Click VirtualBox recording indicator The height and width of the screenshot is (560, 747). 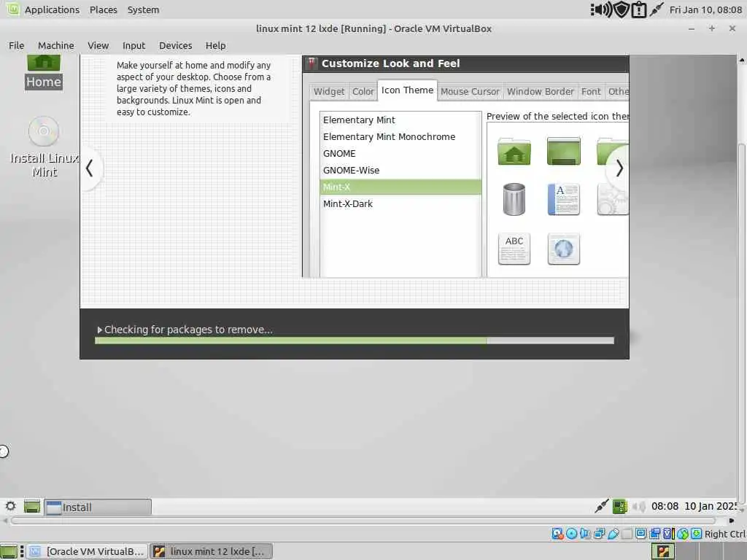pos(654,533)
